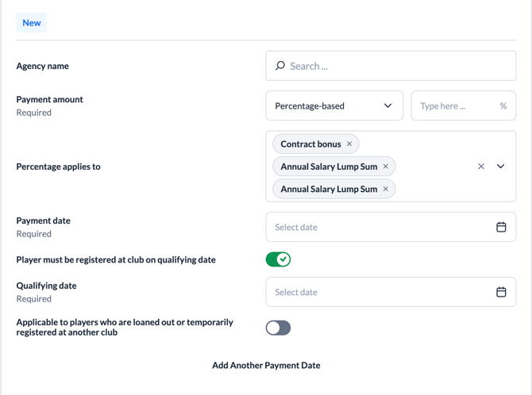
Task: Enable applicable to loaned out players toggle
Action: tap(278, 328)
